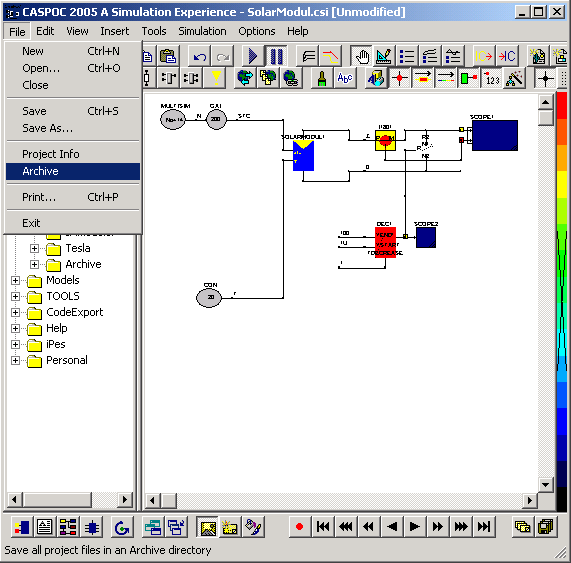The image size is (571, 563).
Task: Open the Options menu
Action: tap(257, 31)
